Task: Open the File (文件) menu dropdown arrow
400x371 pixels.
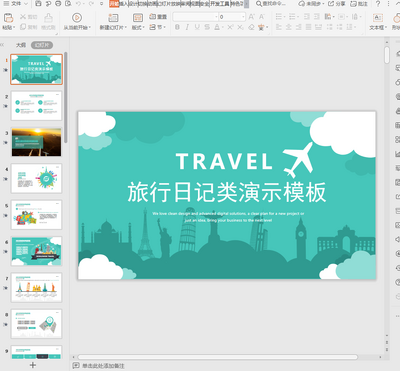Action: (x=27, y=4)
